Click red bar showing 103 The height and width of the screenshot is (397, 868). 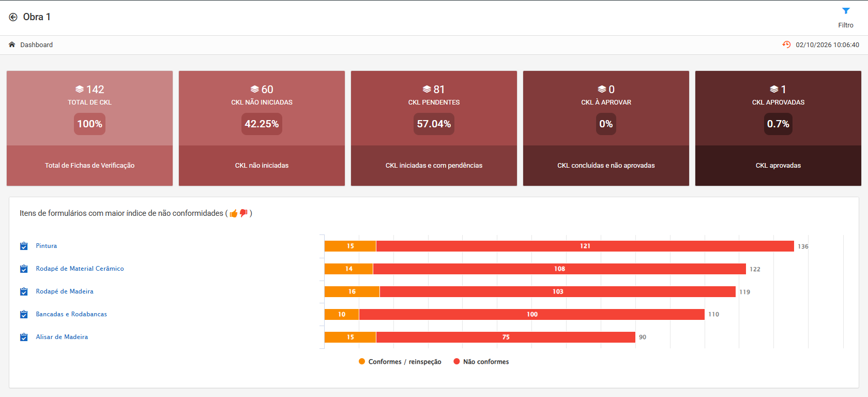pos(558,291)
